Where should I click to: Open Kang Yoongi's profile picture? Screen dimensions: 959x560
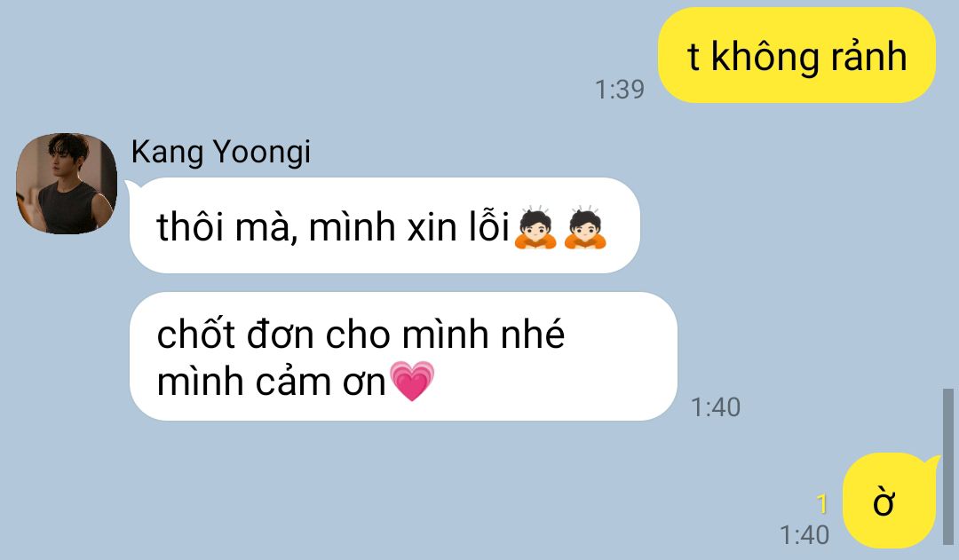[x=66, y=184]
